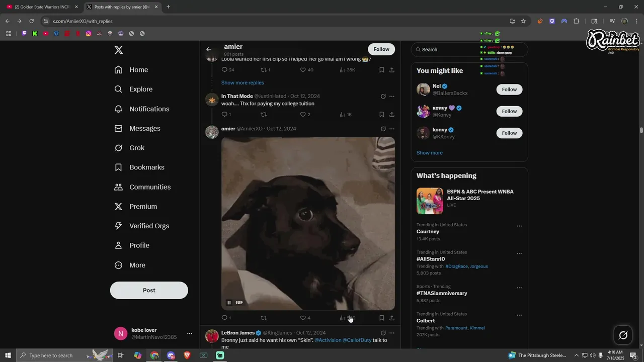Open the Extensions puzzle icon
The height and width of the screenshot is (362, 644).
click(x=577, y=21)
